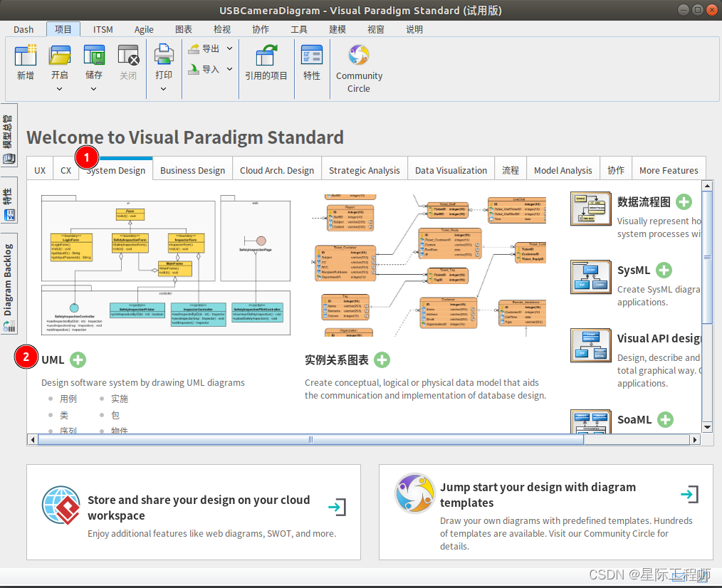Click the green plus next to SoaML
This screenshot has width=722, height=588.
665,419
